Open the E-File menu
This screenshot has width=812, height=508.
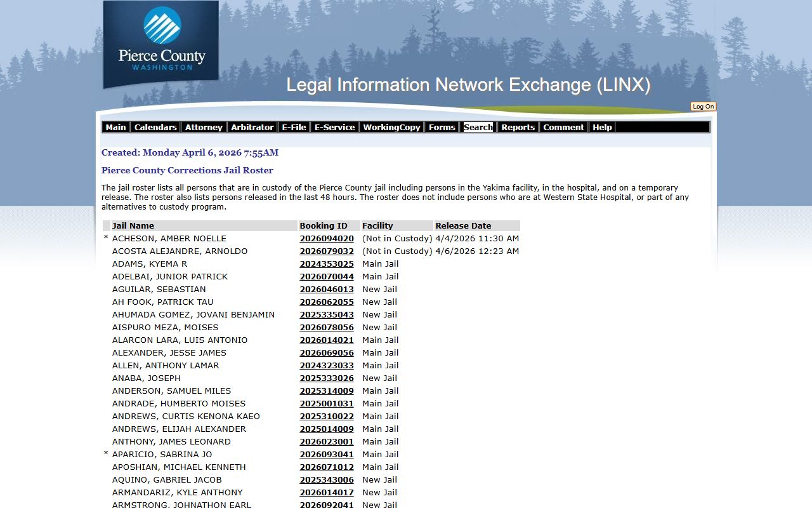pyautogui.click(x=294, y=127)
